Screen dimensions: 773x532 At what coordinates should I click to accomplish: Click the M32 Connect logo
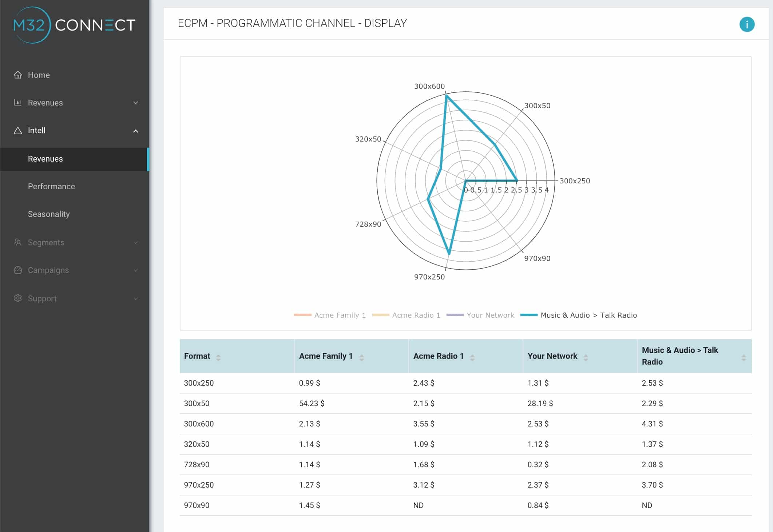(74, 25)
